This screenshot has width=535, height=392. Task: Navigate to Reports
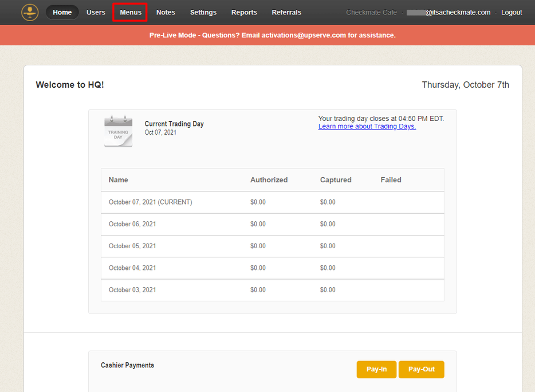coord(244,12)
